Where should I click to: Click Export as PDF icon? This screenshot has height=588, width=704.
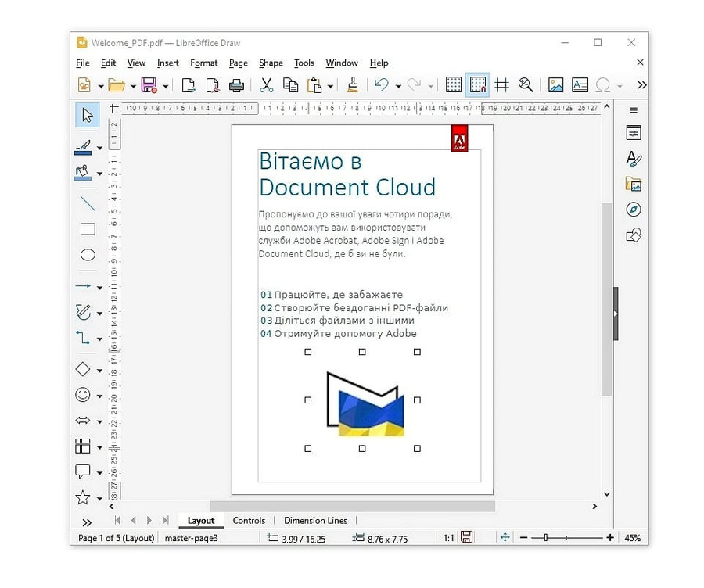pyautogui.click(x=212, y=84)
